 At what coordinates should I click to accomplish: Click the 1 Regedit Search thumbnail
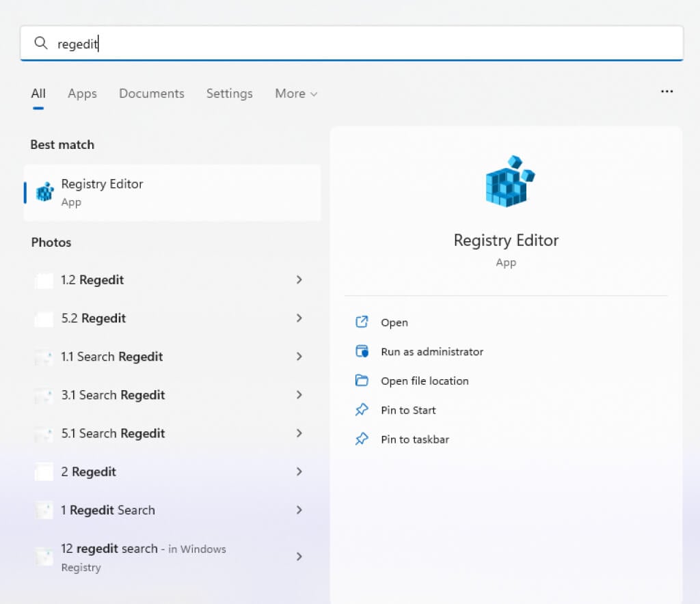pos(44,511)
